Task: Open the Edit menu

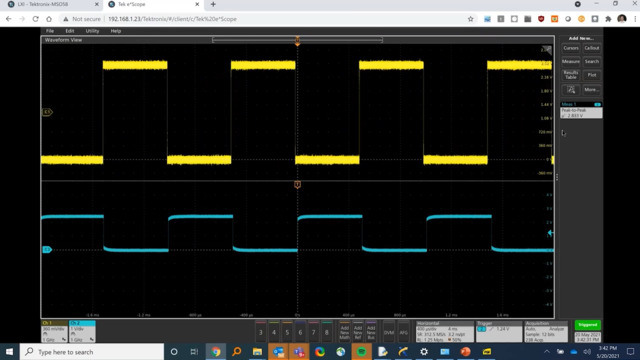Action: pos(70,31)
